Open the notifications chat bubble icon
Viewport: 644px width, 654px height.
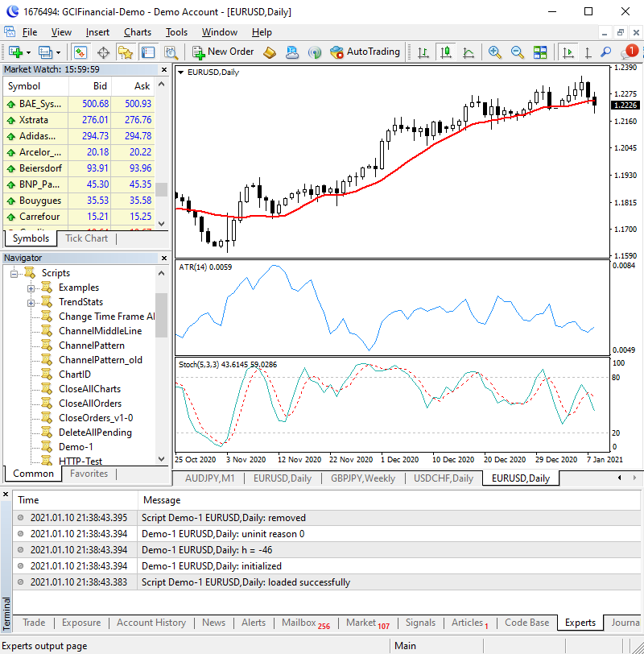click(627, 52)
